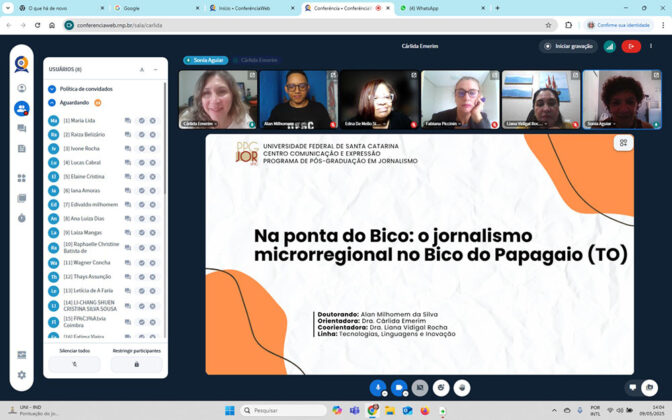The image size is (672, 420).
Task: Open the timer icon in sidebar
Action: pyautogui.click(x=21, y=218)
